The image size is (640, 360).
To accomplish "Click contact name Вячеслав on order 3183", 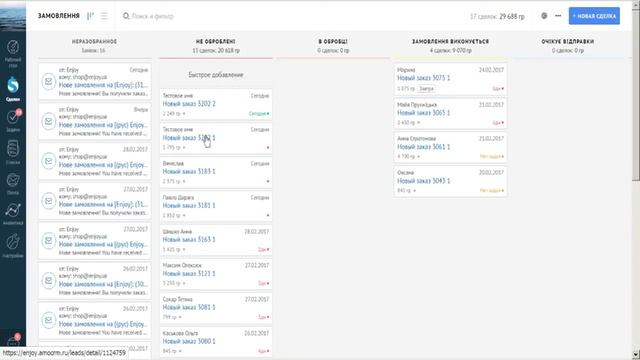I will click(173, 164).
